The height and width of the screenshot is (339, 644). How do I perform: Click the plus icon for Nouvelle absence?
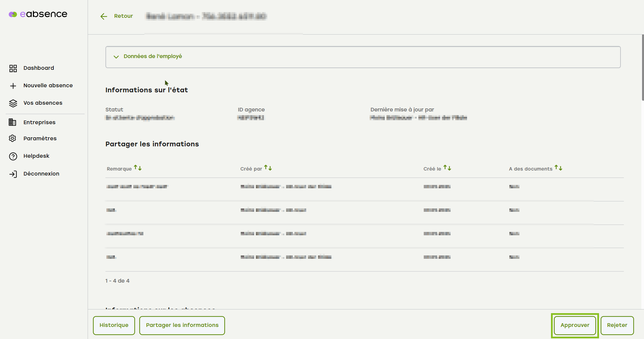[13, 86]
